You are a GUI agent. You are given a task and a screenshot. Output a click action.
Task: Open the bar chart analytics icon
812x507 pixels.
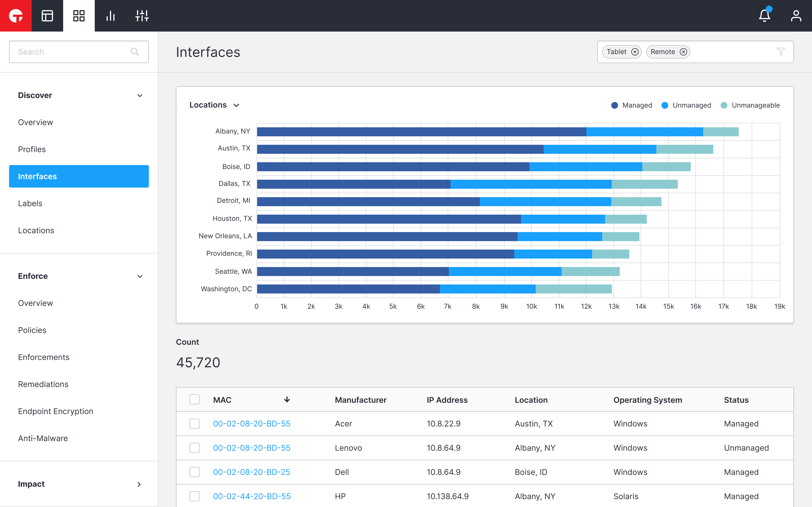pyautogui.click(x=110, y=15)
